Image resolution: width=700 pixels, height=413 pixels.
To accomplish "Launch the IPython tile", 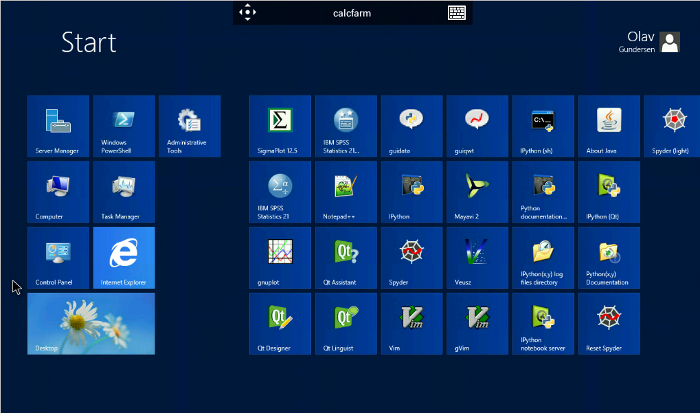I will tap(412, 192).
